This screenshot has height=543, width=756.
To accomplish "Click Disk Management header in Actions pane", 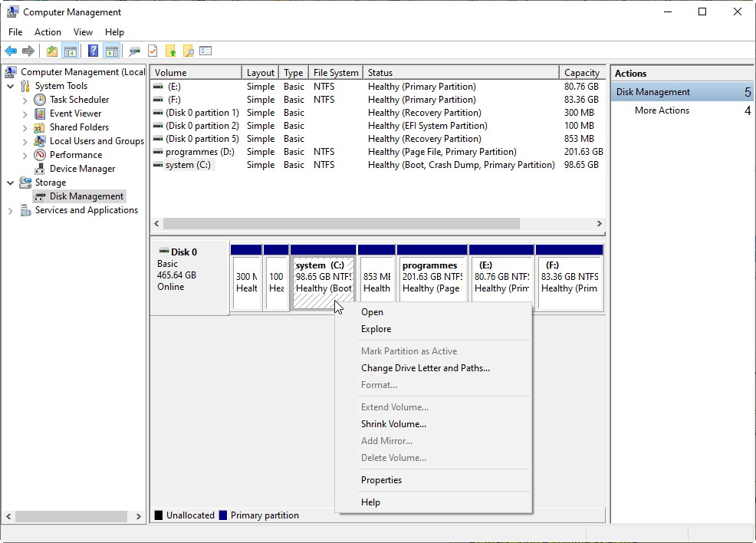I will tap(682, 91).
